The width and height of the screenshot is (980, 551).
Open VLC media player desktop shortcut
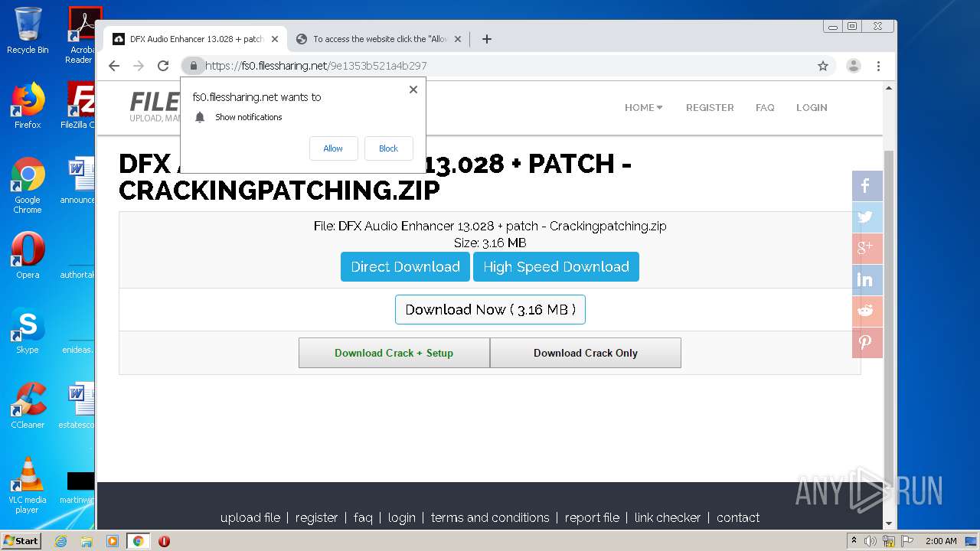click(28, 485)
